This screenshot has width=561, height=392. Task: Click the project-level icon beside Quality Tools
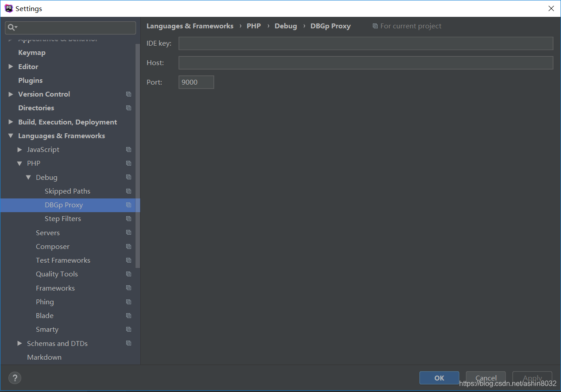[128, 274]
